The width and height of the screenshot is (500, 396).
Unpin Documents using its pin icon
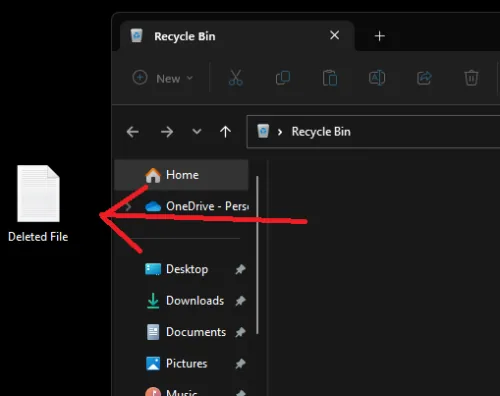[240, 332]
